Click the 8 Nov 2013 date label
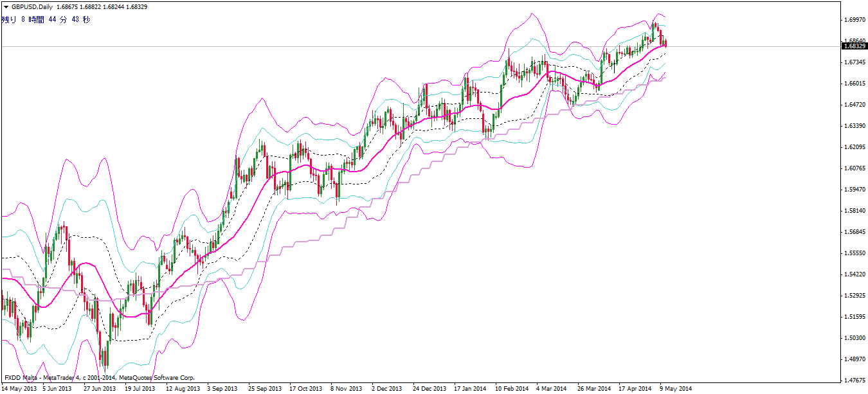This screenshot has height=394, width=868. (347, 389)
